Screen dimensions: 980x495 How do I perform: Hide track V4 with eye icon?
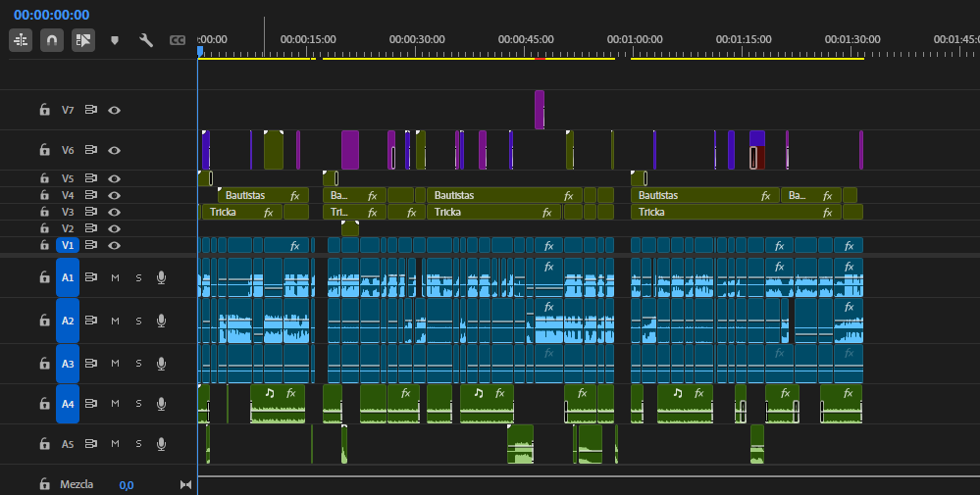(114, 195)
